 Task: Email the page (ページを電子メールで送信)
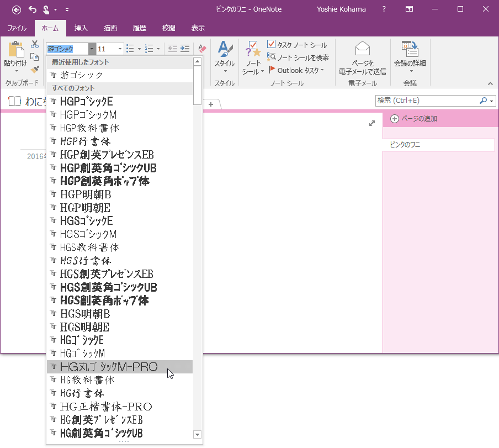coord(363,58)
